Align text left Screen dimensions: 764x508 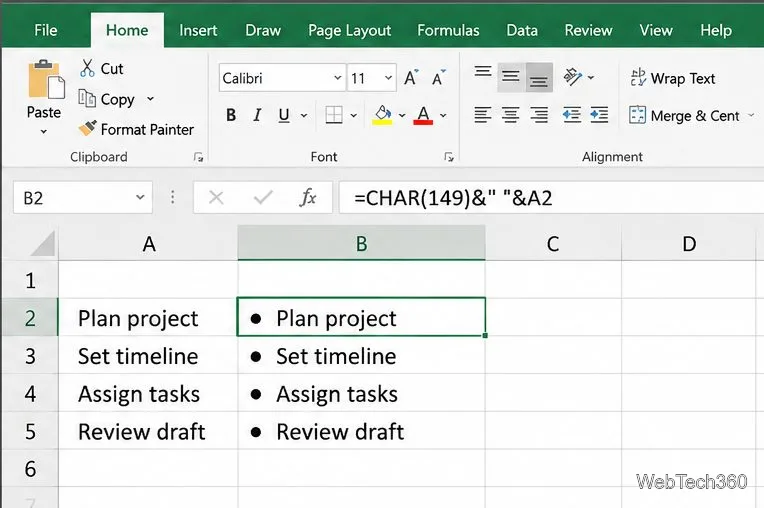483,115
